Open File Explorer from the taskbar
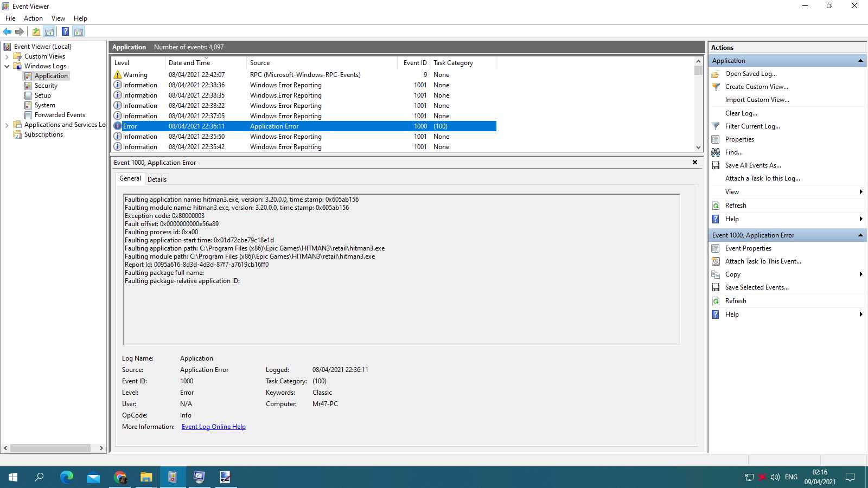This screenshot has width=868, height=488. (x=146, y=477)
